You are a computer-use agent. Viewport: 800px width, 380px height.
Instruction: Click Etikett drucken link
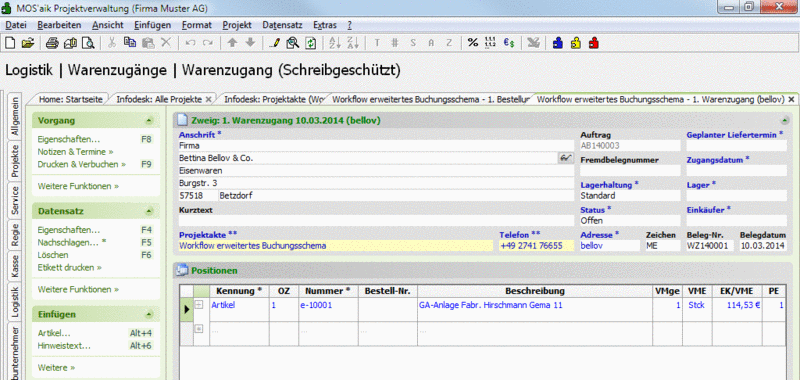69,267
